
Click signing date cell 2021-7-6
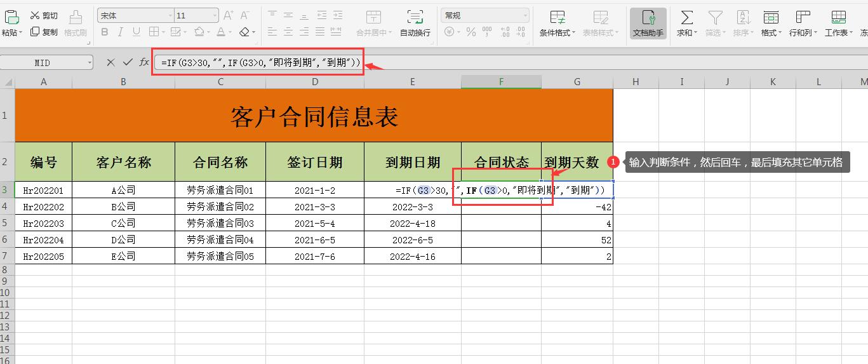[315, 256]
